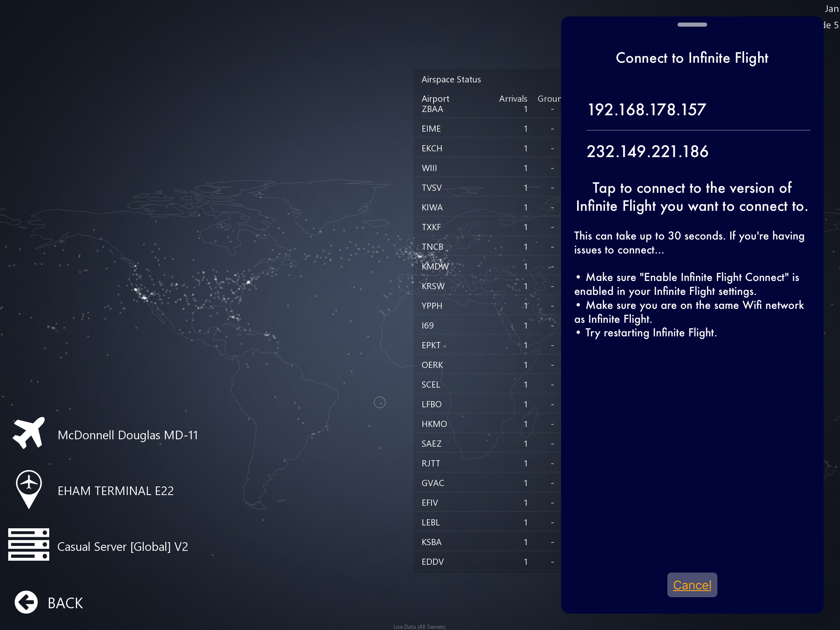Open the Casual Server [Global] V2 selection
This screenshot has height=630, width=840.
click(123, 546)
